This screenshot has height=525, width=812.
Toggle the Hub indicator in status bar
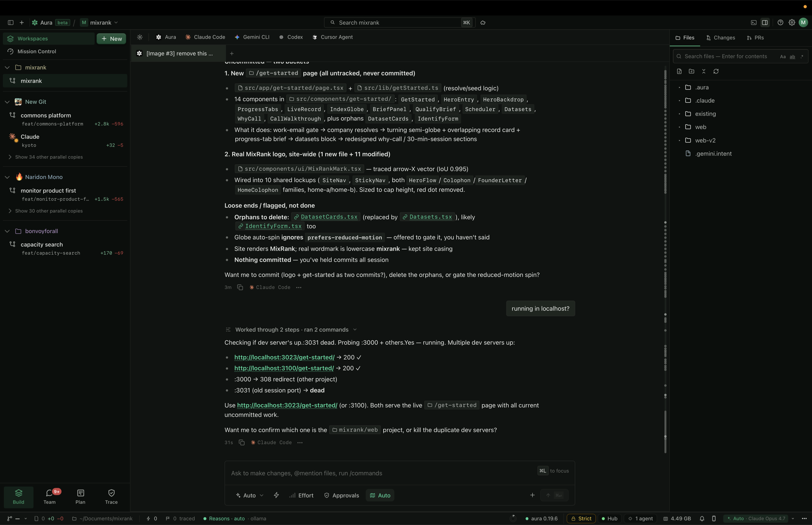click(609, 519)
